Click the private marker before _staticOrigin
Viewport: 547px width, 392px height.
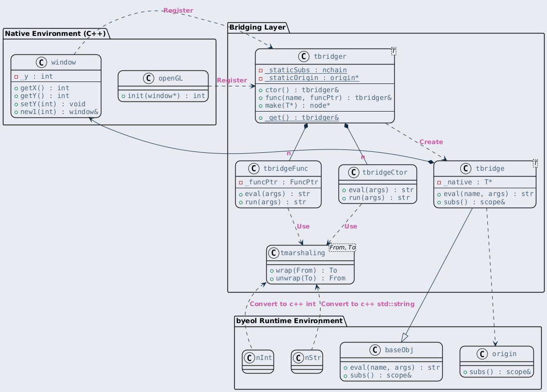tap(260, 78)
